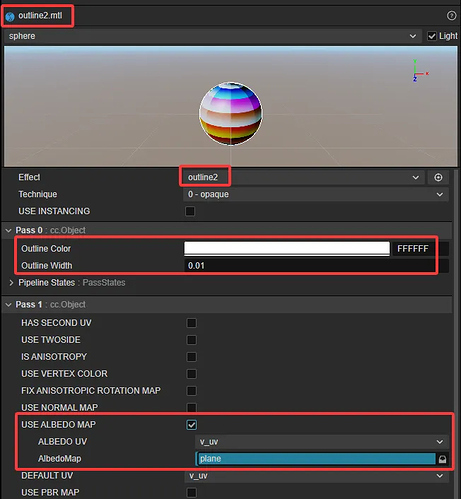Viewport: 461px width, 499px height.
Task: Enable USE INSTANCING checkbox
Action: click(x=190, y=211)
